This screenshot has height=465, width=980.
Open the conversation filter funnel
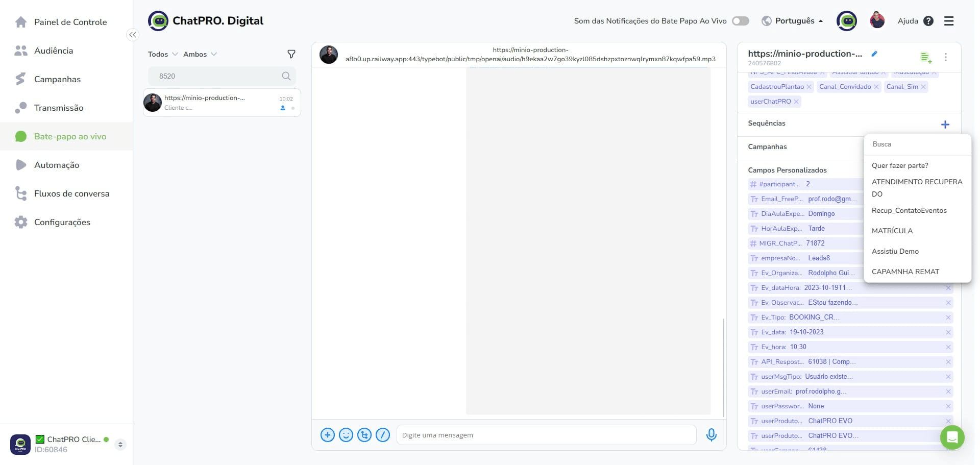[291, 54]
